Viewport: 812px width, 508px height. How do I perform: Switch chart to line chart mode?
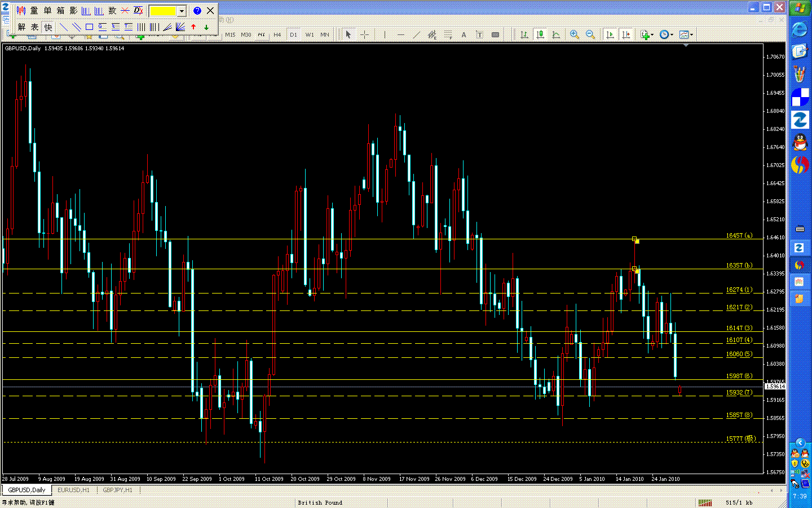pyautogui.click(x=556, y=35)
